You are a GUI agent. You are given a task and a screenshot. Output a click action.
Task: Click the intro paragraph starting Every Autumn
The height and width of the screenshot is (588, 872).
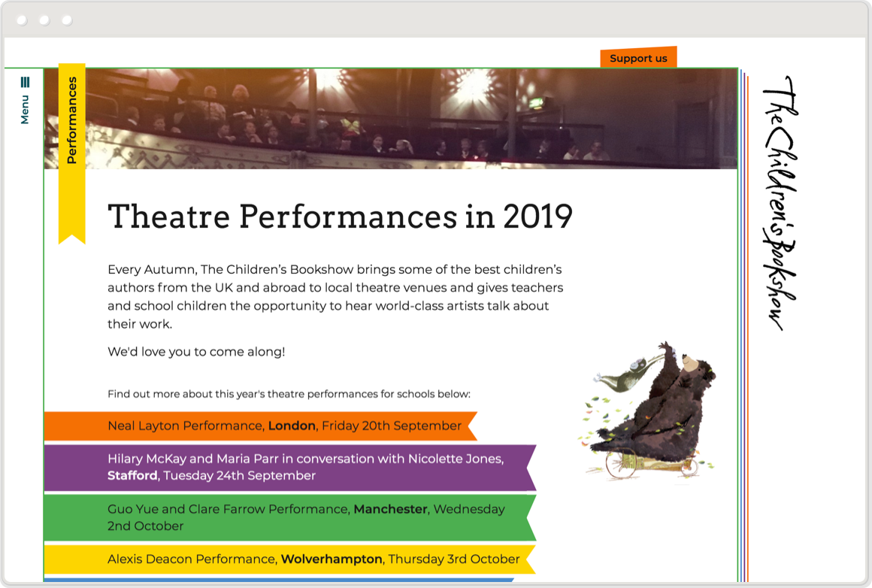[335, 296]
